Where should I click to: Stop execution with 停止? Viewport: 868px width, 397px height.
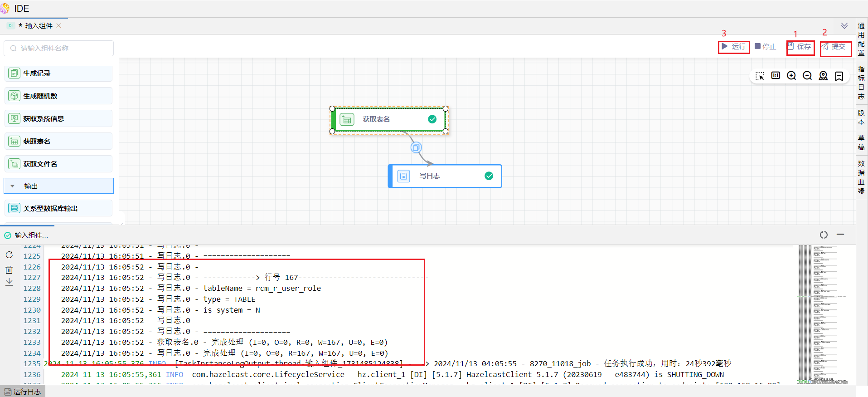coord(766,47)
